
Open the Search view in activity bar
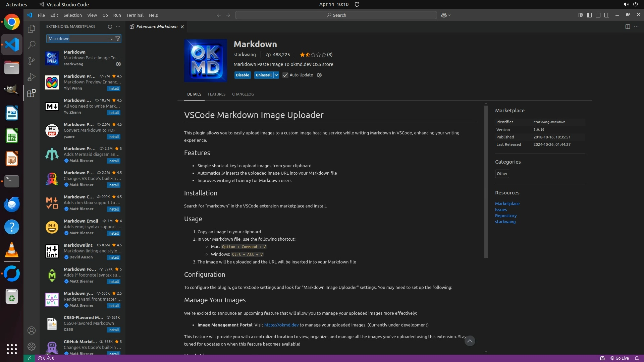(31, 45)
